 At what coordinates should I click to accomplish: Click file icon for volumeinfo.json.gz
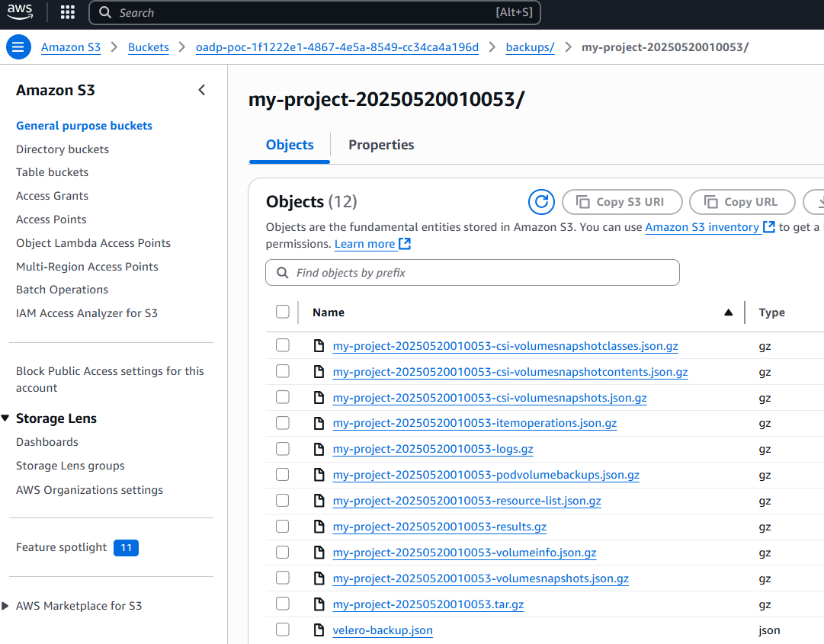point(319,552)
